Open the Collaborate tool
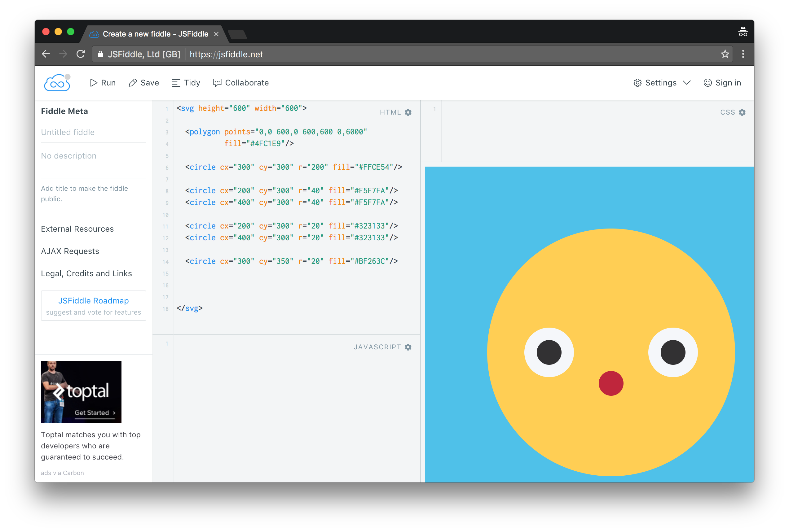The height and width of the screenshot is (532, 789). point(241,83)
